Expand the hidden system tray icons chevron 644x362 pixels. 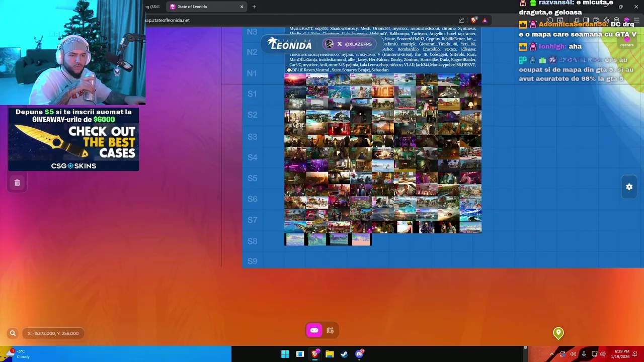[552, 354]
